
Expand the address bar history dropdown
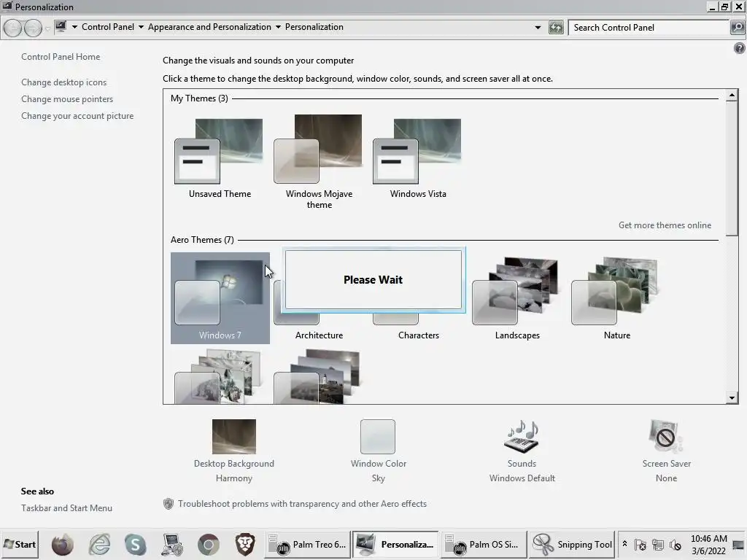(x=538, y=28)
